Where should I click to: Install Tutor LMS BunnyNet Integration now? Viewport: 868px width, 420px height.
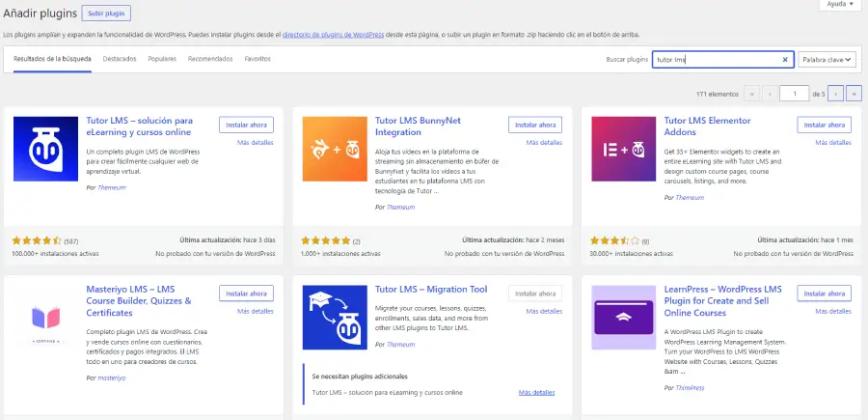(535, 125)
